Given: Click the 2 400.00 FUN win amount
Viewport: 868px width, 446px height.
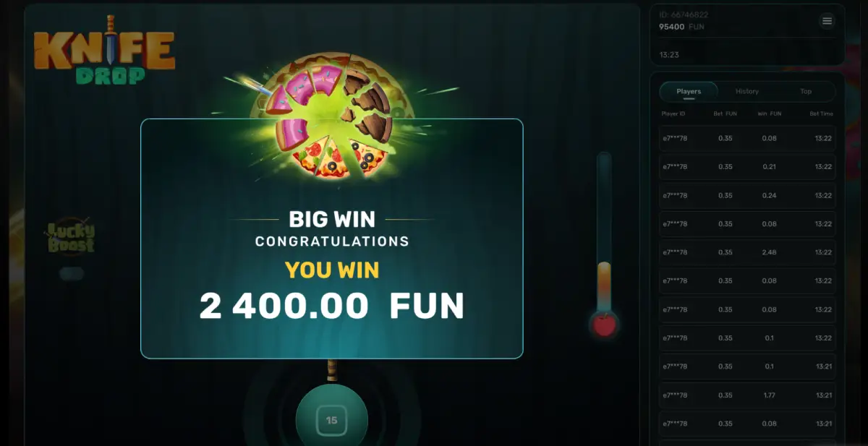Looking at the screenshot, I should pos(331,306).
